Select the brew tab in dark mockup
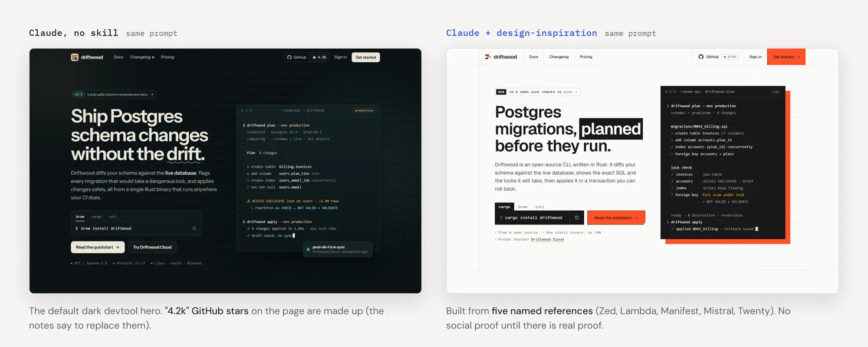The width and height of the screenshot is (868, 347). 80,217
